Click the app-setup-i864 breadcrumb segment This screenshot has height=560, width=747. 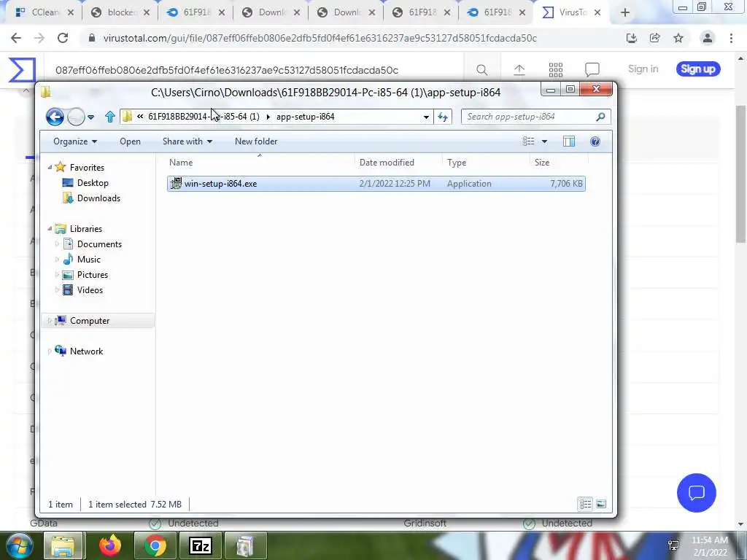click(x=306, y=117)
